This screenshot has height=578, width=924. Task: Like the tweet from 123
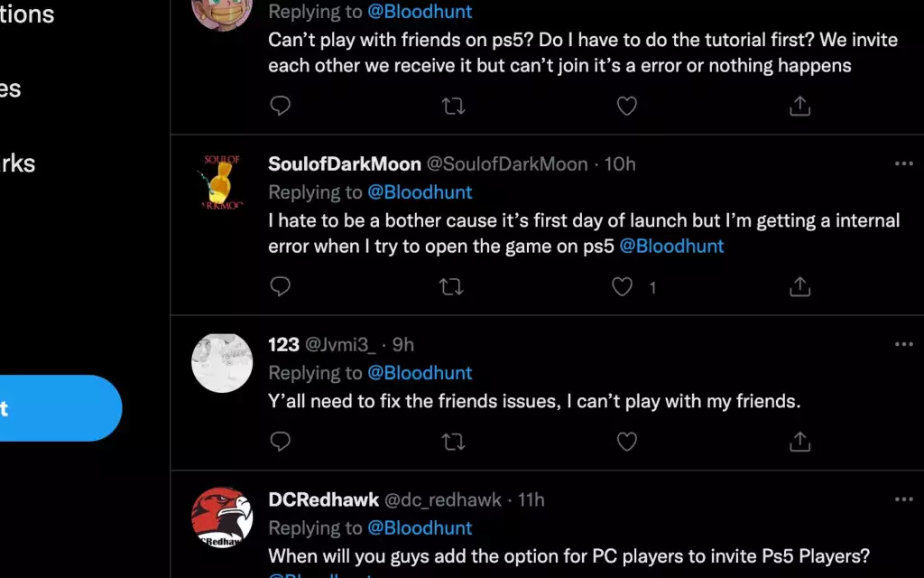pos(626,442)
